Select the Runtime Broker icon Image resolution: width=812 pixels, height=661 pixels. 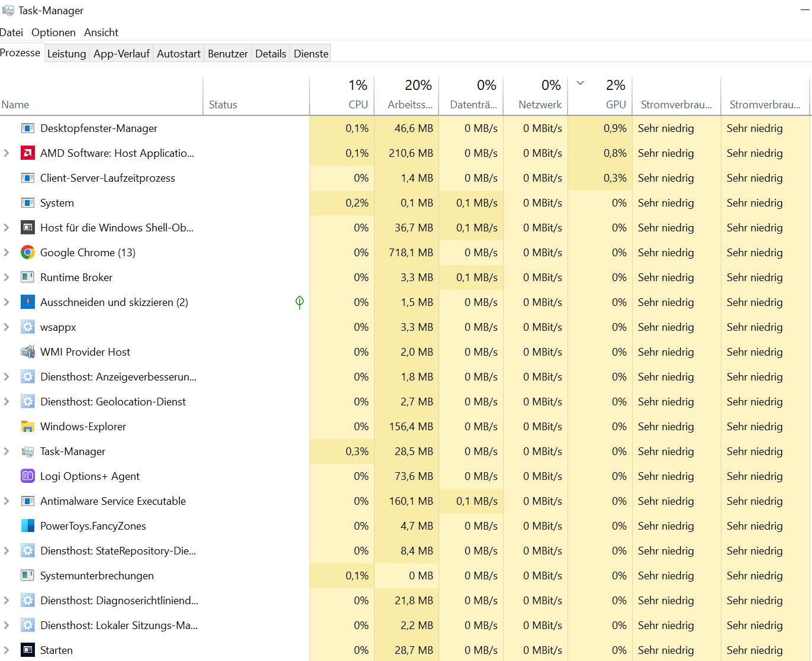27,277
